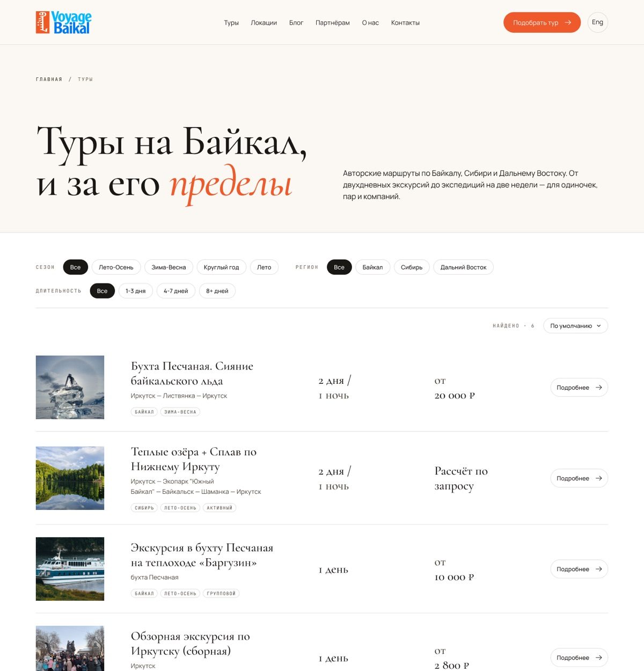Click the СИБИРЬ tag on Теплые озёра tour
The image size is (644, 671).
click(x=144, y=508)
